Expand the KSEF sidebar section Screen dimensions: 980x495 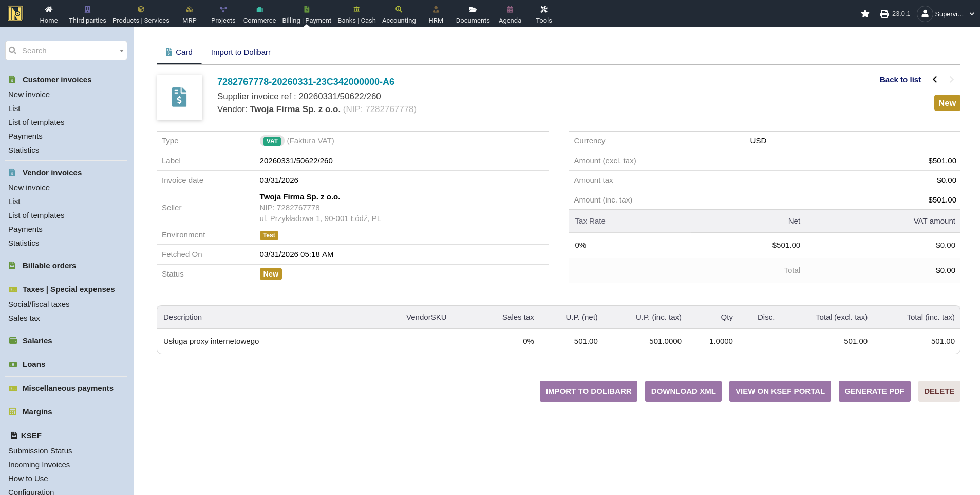click(x=31, y=436)
